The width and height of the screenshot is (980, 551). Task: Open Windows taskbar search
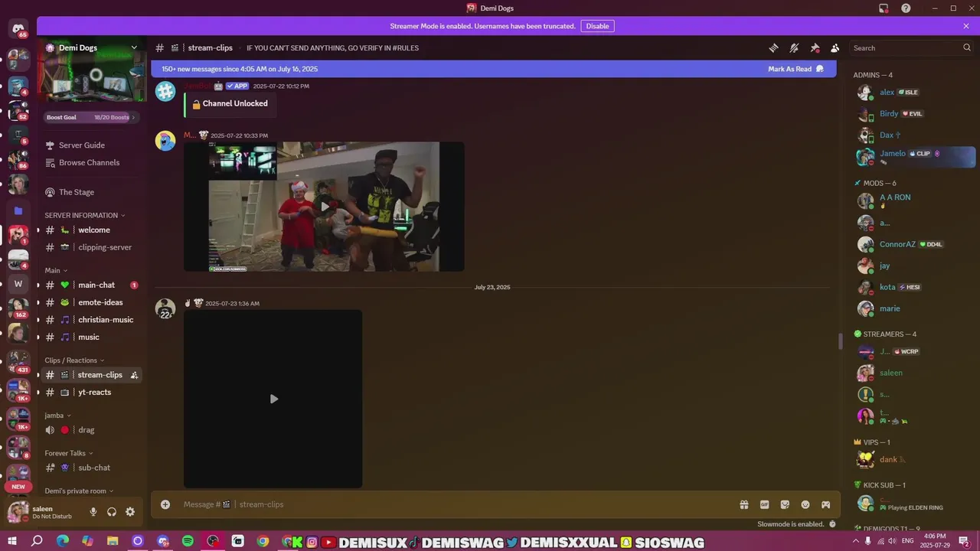(37, 541)
